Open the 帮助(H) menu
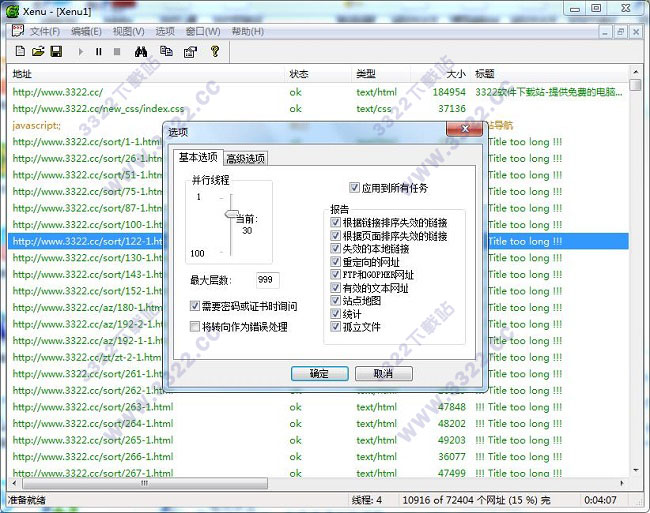Image resolution: width=650 pixels, height=513 pixels. [x=247, y=31]
